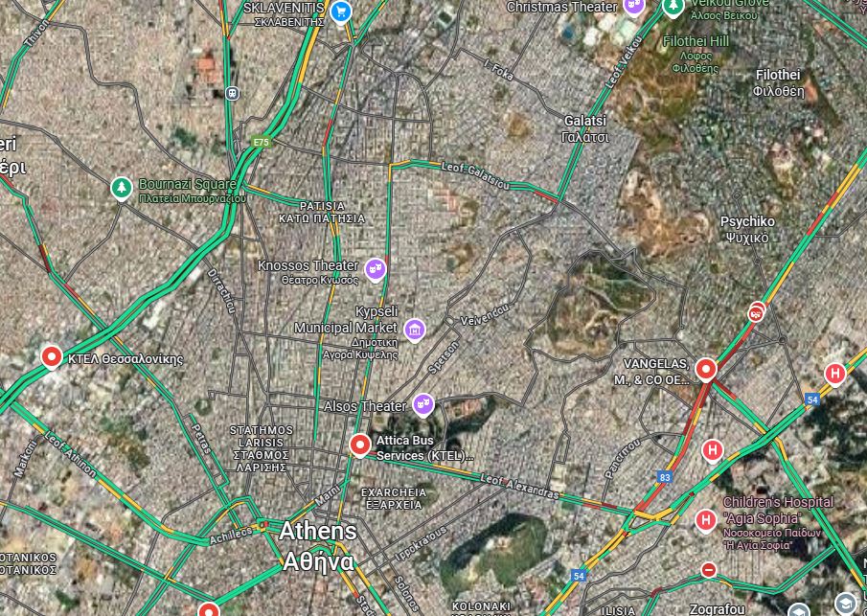Open the Knossos Theater pin

[x=376, y=270]
